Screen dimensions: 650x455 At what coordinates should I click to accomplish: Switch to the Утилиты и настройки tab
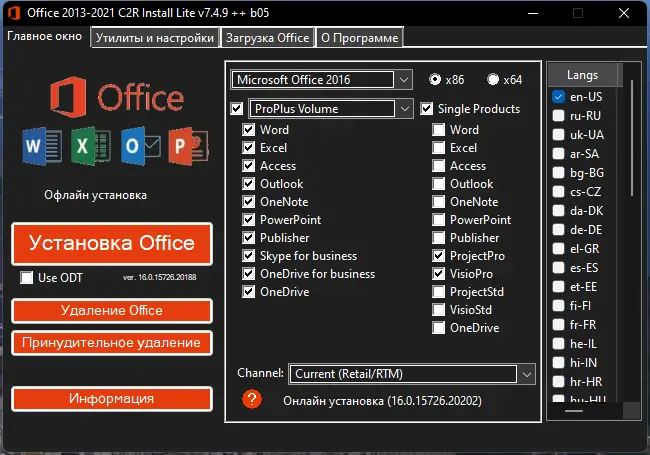[x=155, y=38]
